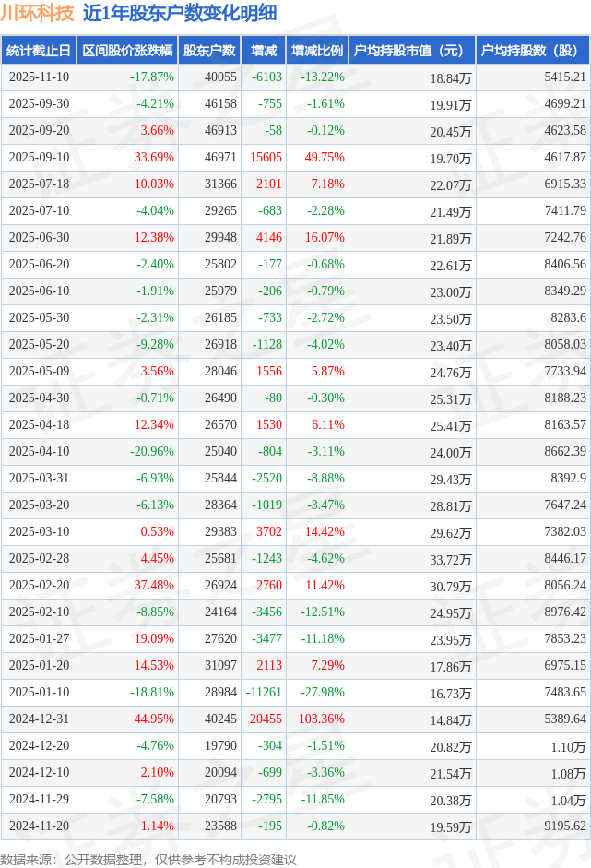
Task: Click the 2025-09-10 date row
Action: (39, 158)
